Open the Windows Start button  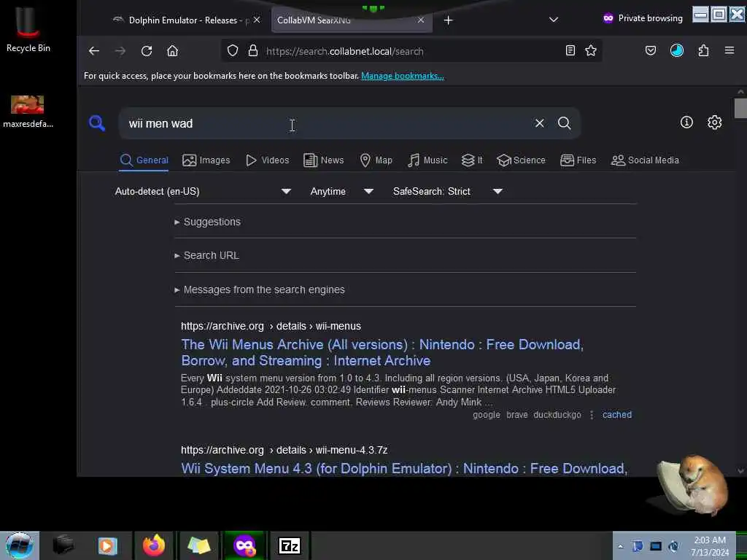[20, 545]
